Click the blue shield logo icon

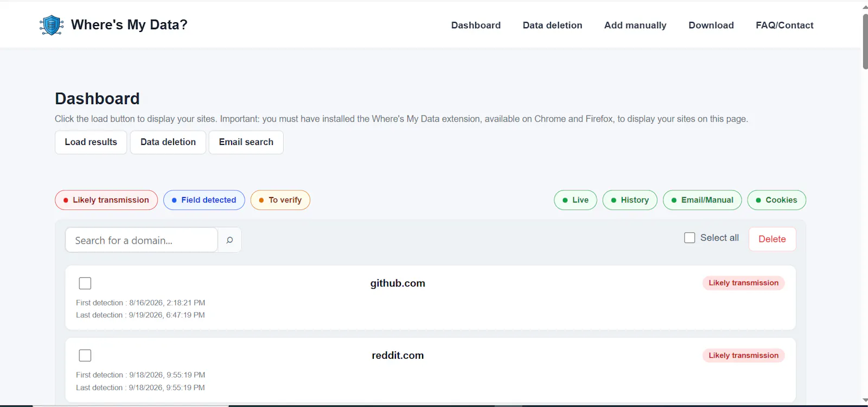52,25
